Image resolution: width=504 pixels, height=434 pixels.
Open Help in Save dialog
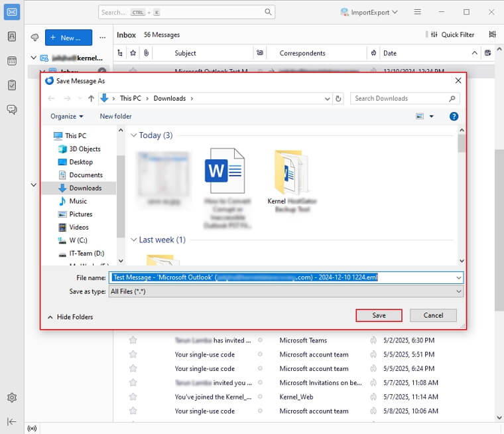click(x=454, y=116)
